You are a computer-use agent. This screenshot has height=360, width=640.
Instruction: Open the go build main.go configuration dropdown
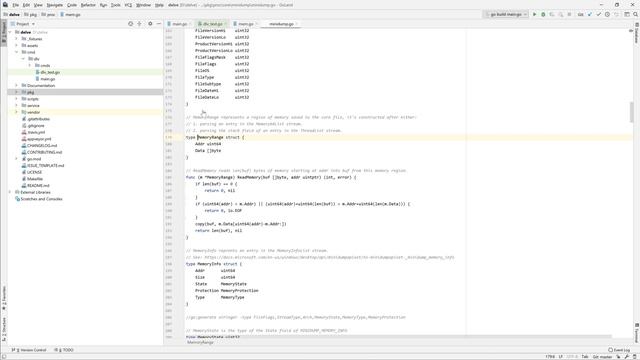pos(506,14)
